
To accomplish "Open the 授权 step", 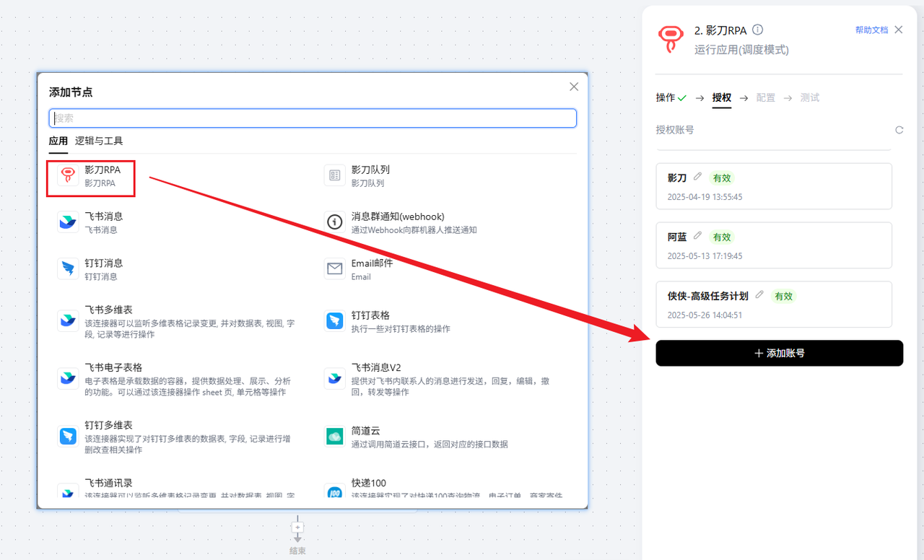I will (722, 97).
